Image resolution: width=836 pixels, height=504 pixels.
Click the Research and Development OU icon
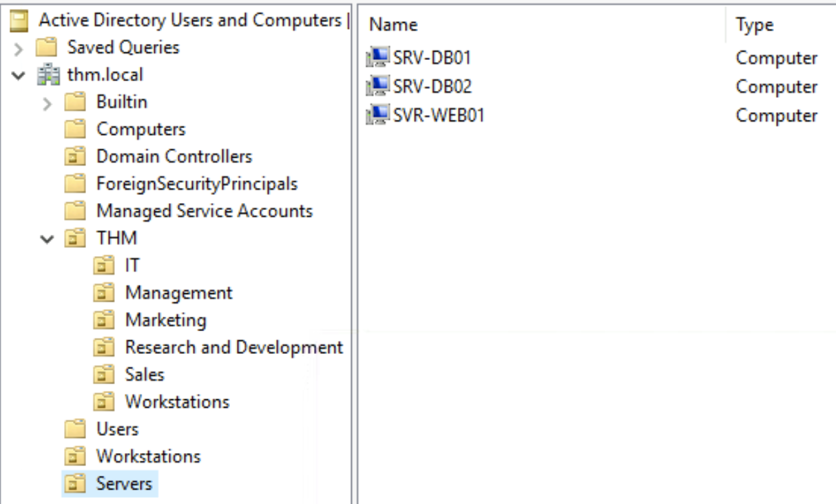coord(103,347)
